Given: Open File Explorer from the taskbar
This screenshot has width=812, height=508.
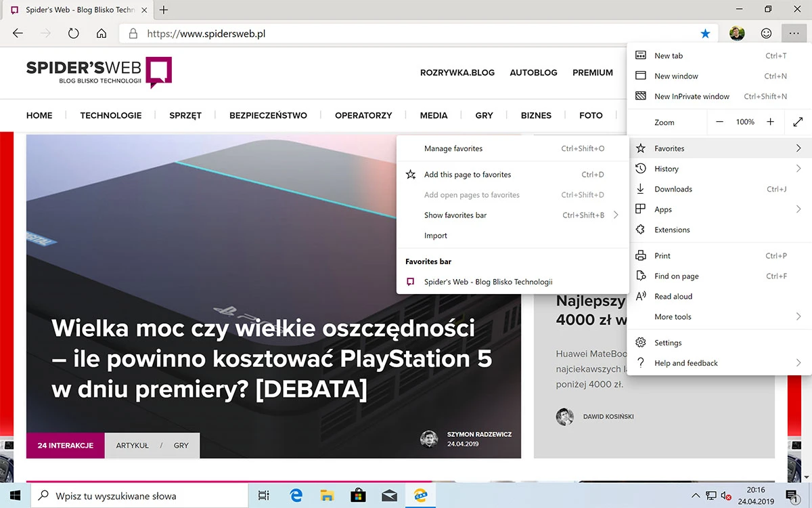Looking at the screenshot, I should [x=327, y=496].
